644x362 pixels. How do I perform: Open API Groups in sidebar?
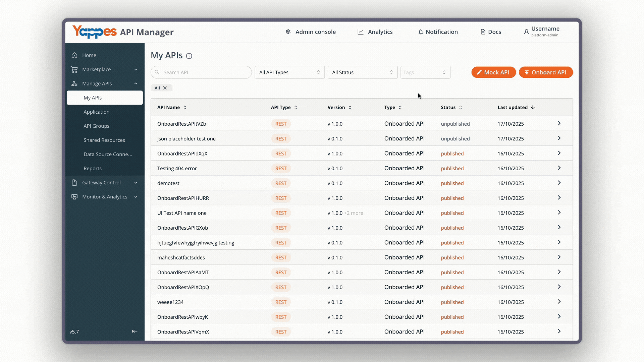[97, 126]
